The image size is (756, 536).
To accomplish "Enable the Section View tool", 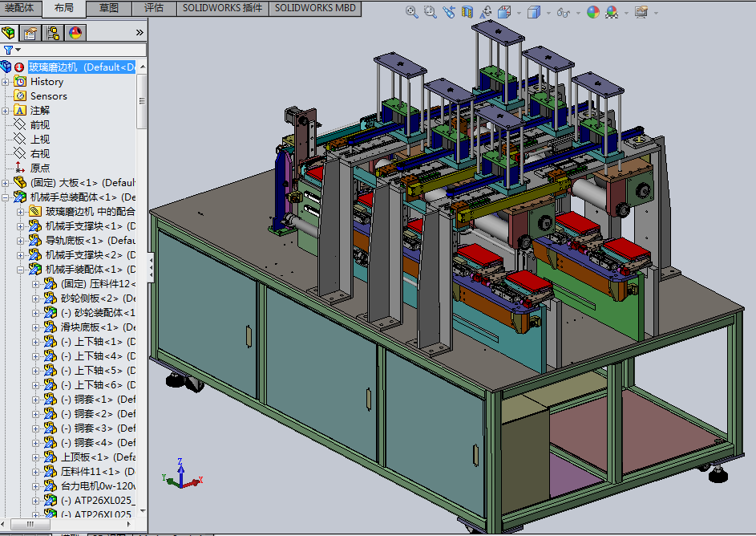I will click(x=467, y=12).
